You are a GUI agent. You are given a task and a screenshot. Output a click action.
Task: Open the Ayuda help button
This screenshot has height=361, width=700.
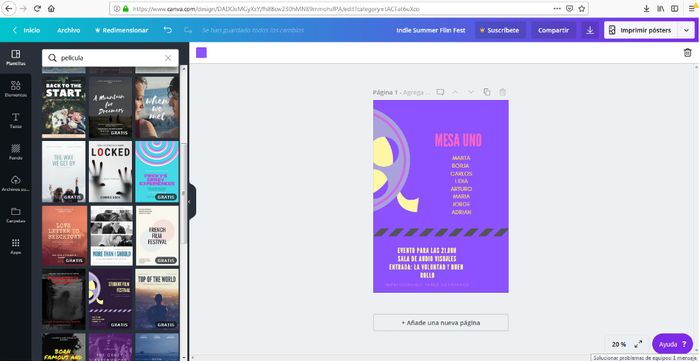(673, 344)
